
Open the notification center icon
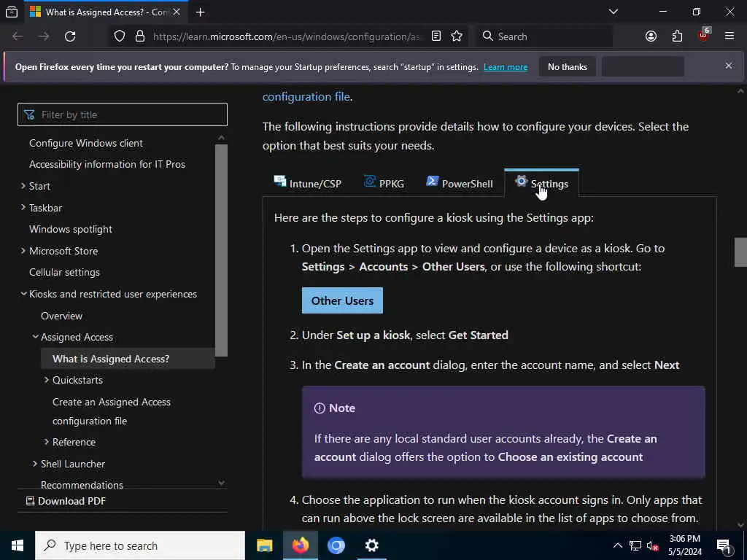coord(724,546)
